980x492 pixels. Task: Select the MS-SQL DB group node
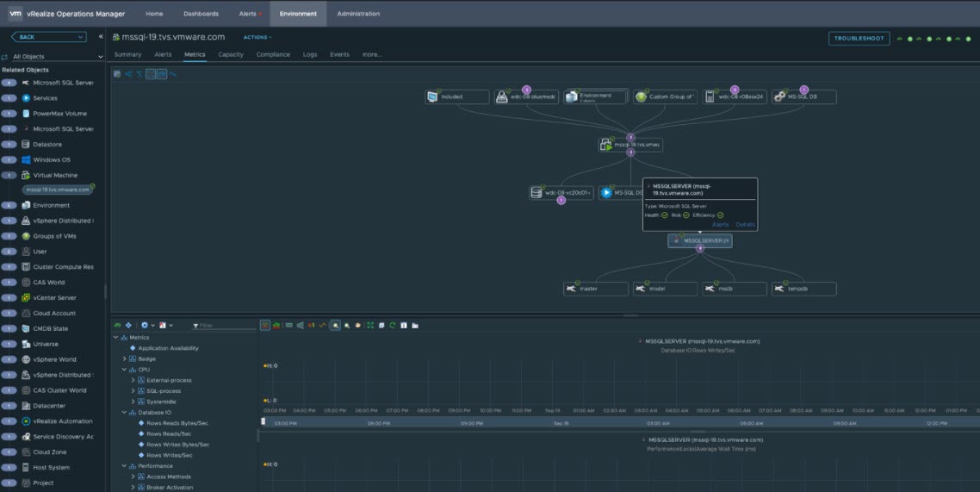(803, 97)
